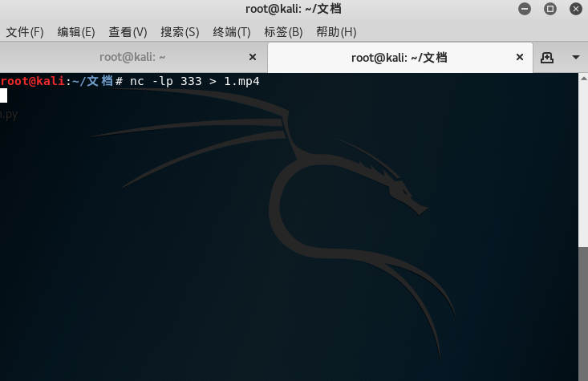Close the root@kali: ~ tab

253,57
